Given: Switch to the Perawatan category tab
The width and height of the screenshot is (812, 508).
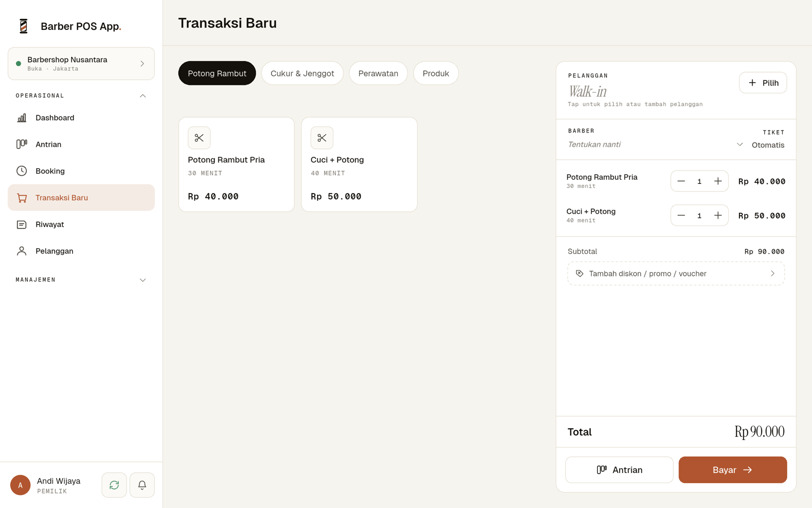Looking at the screenshot, I should point(378,73).
